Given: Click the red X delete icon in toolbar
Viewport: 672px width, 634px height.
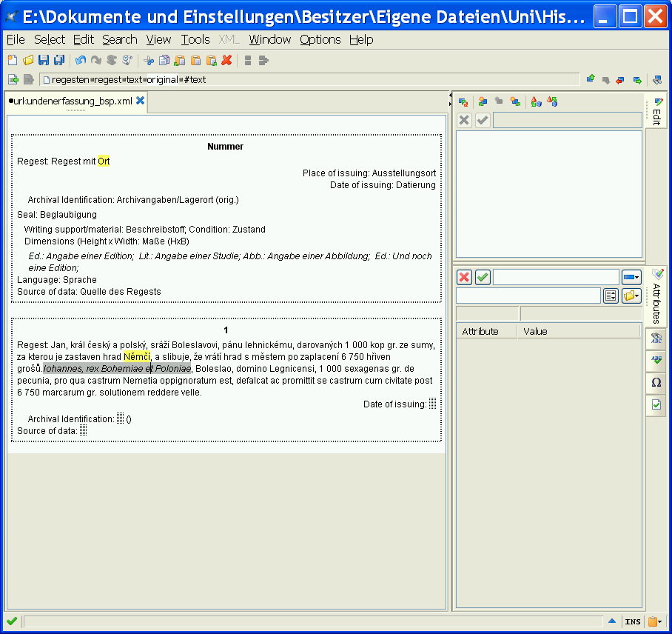Looking at the screenshot, I should [x=226, y=60].
